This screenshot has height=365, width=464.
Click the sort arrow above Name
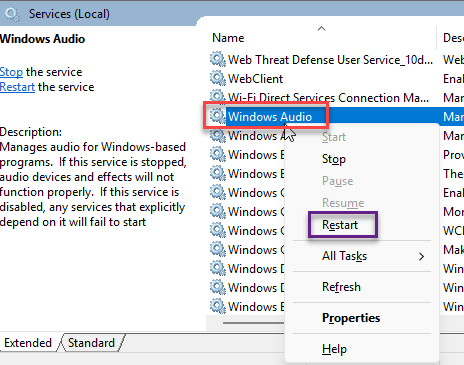click(321, 29)
